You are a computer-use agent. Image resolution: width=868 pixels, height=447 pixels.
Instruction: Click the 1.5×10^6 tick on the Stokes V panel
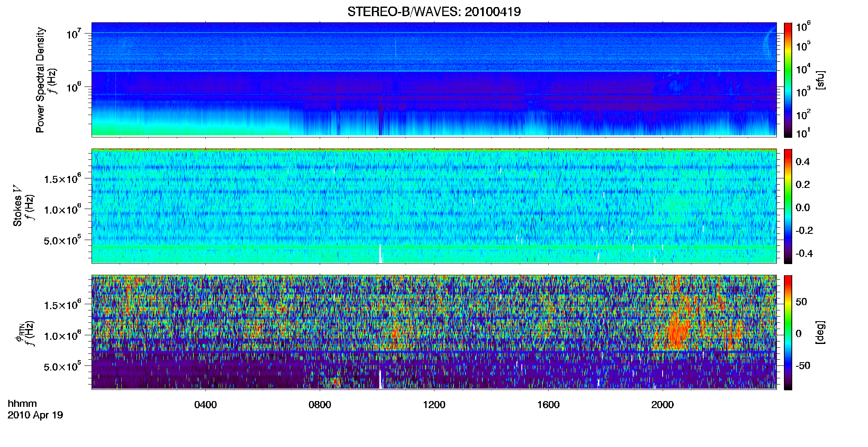pyautogui.click(x=63, y=178)
